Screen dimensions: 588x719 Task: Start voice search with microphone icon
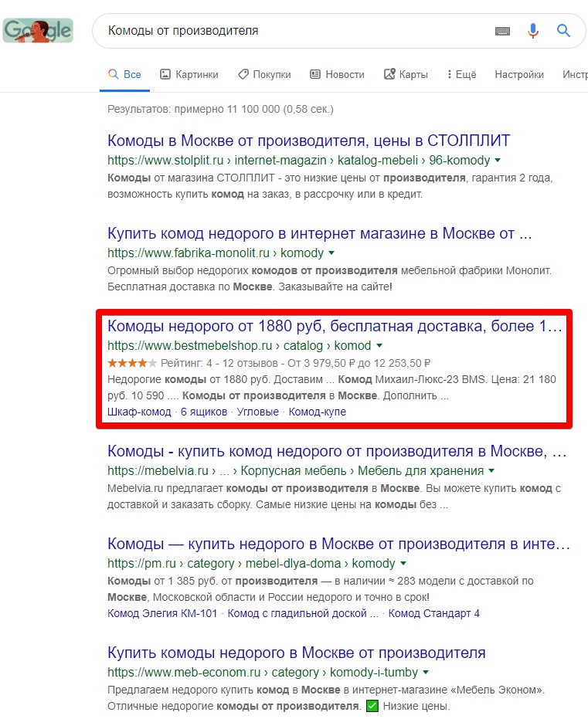pos(533,31)
